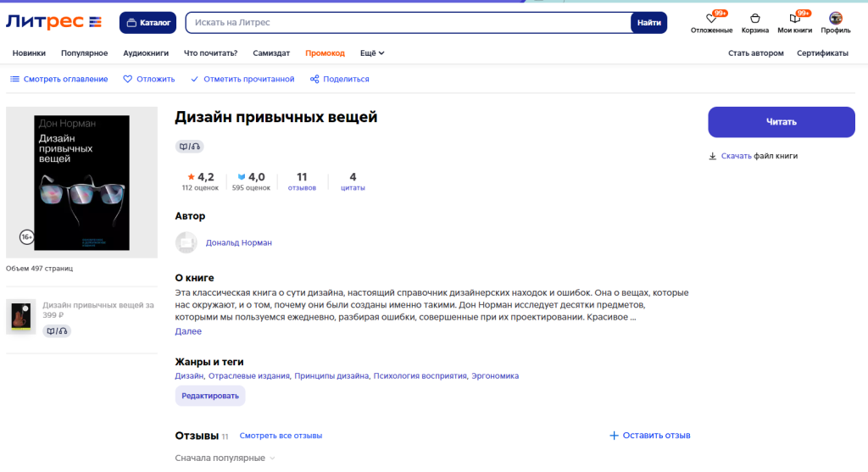Click Смотреть оглавление list icon
This screenshot has width=868, height=472.
pyautogui.click(x=15, y=79)
